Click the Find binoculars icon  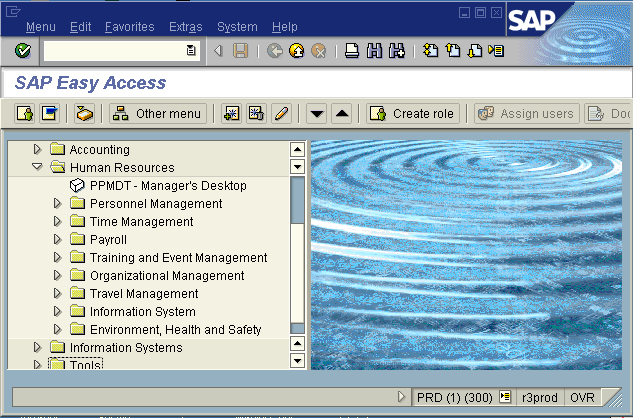[x=373, y=50]
